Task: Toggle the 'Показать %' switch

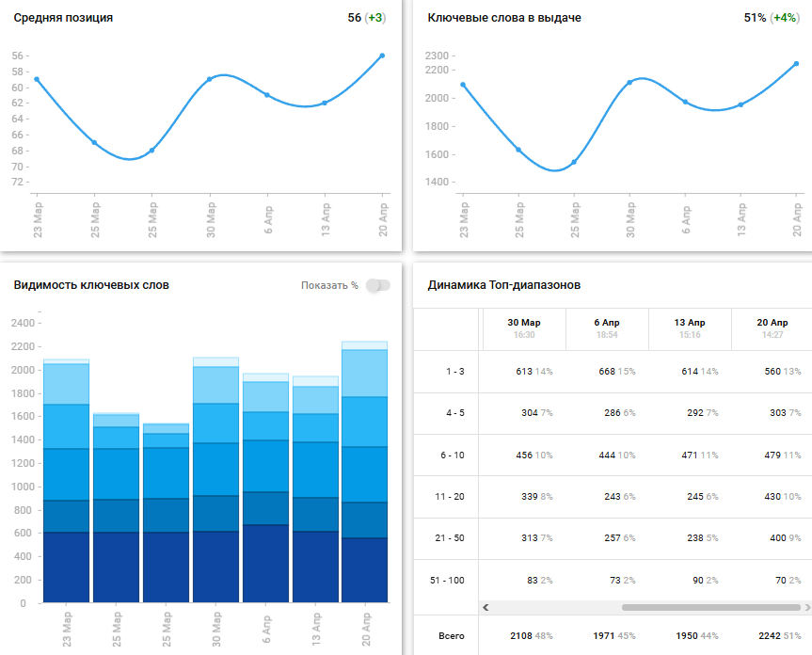Action: pyautogui.click(x=378, y=285)
